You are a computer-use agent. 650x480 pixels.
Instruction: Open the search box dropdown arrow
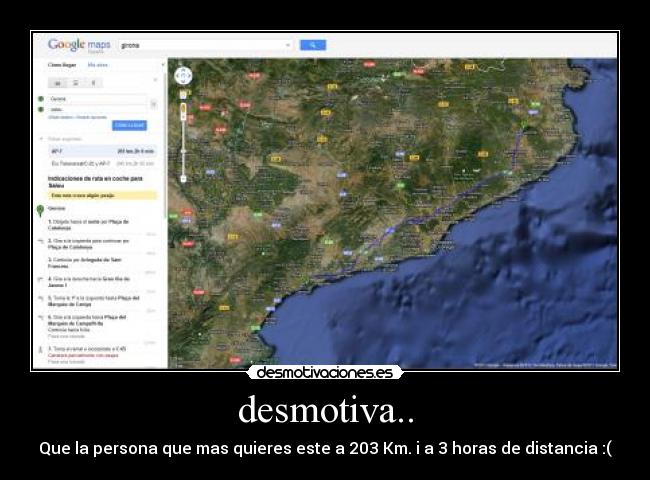288,45
